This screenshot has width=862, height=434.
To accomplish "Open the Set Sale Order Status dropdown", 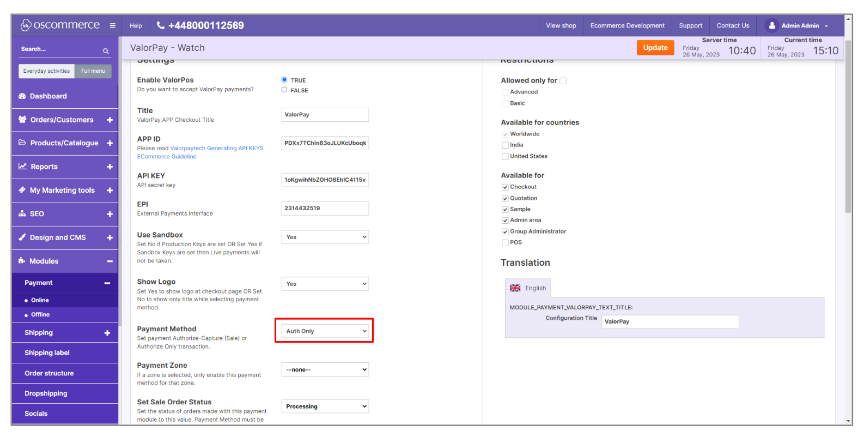I will [x=325, y=406].
